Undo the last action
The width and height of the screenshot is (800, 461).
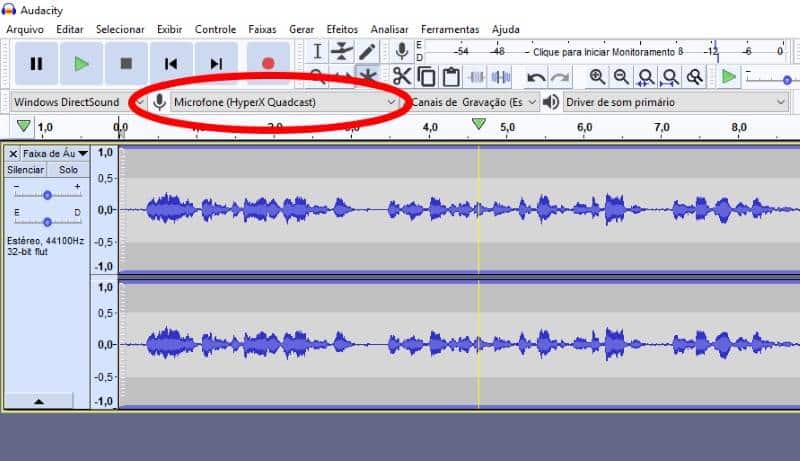click(536, 78)
